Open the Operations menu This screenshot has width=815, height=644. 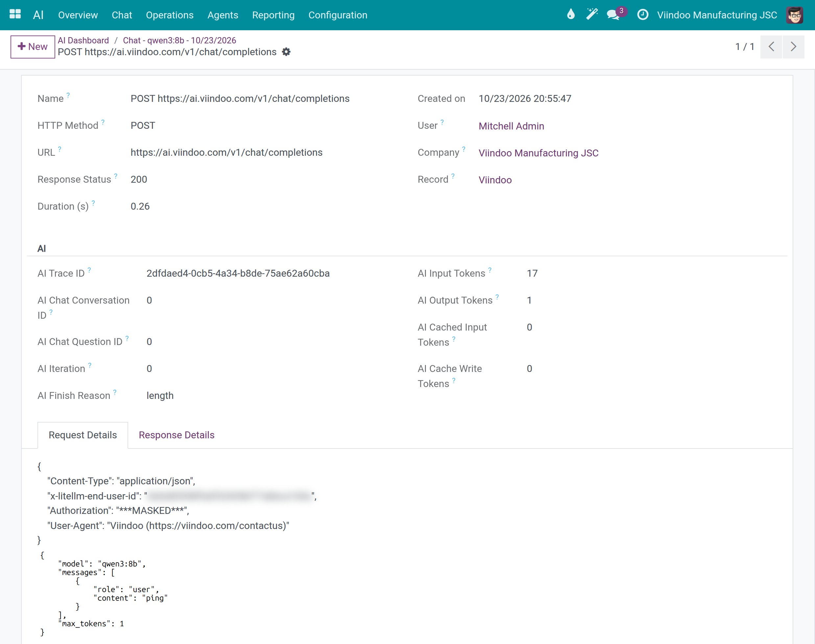pyautogui.click(x=170, y=15)
